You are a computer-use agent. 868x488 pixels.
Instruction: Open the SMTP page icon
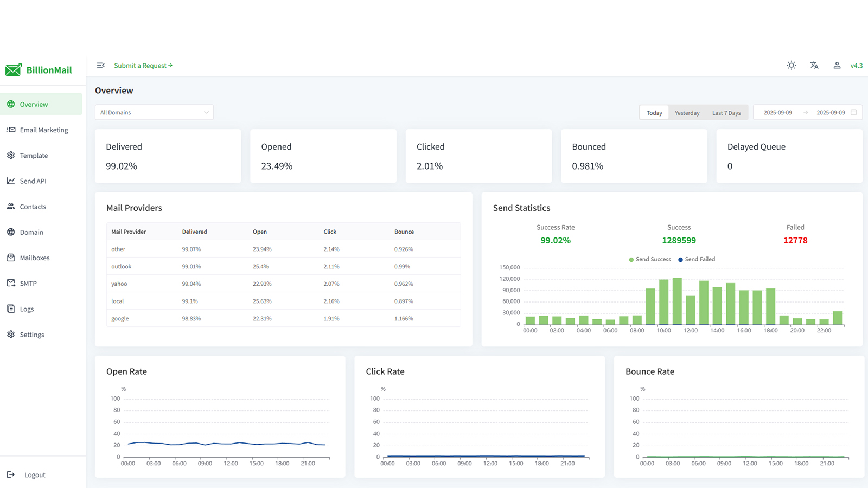point(11,283)
